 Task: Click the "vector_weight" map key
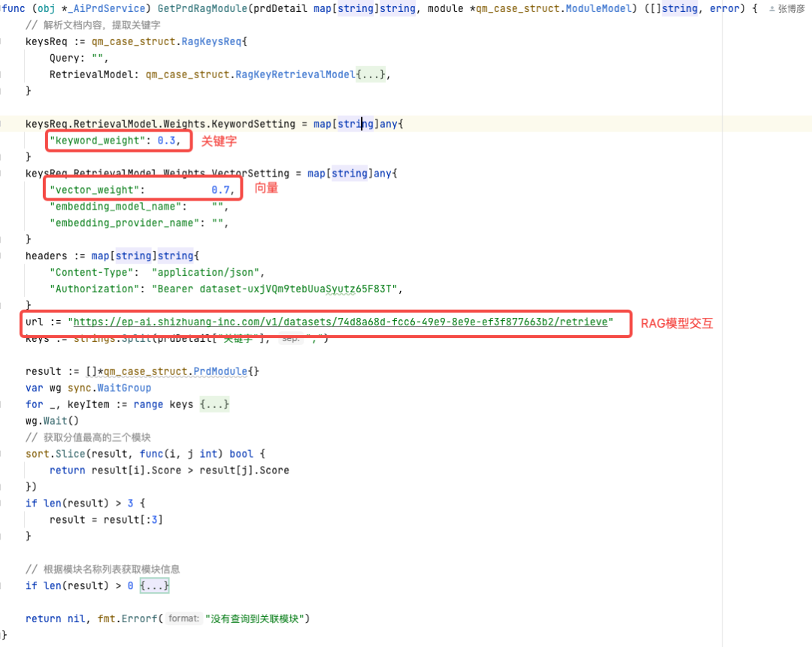(94, 190)
